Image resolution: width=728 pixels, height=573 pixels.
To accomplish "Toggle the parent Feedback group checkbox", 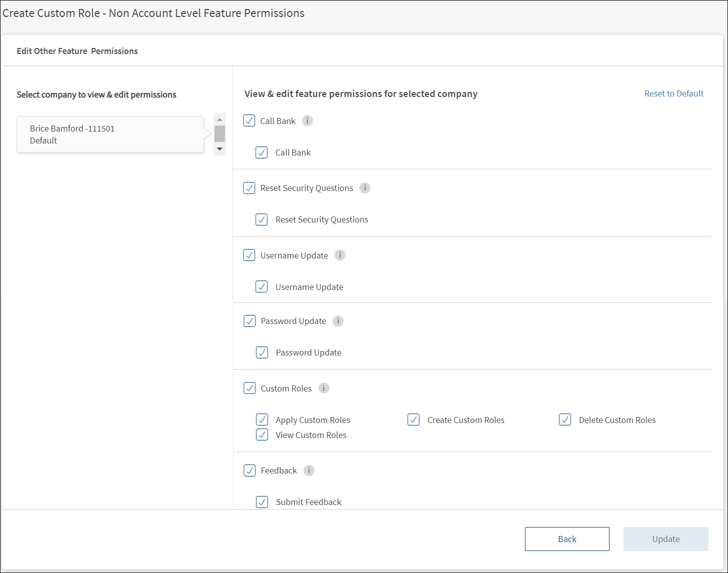I will click(x=249, y=470).
